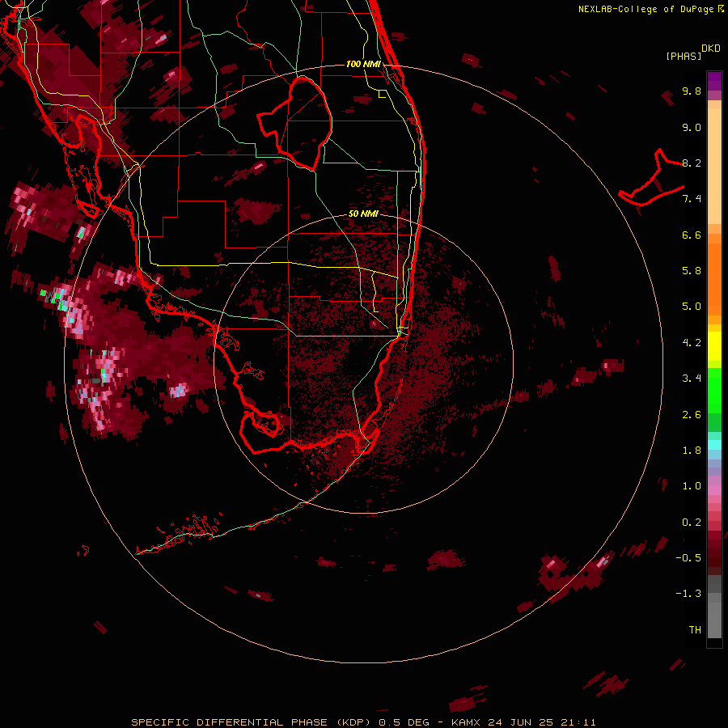This screenshot has height=728, width=728.
Task: Click the -1.3 legend value
Action: (x=688, y=594)
